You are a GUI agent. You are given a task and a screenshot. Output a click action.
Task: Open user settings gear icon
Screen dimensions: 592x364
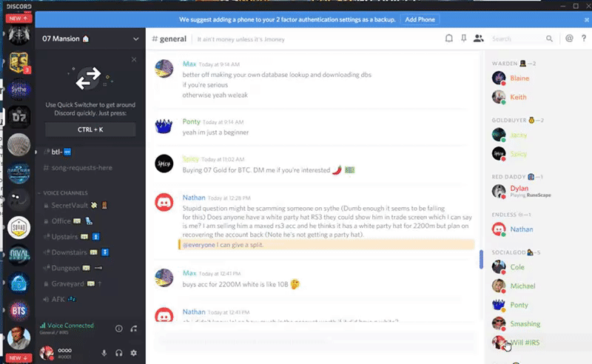[x=134, y=353]
